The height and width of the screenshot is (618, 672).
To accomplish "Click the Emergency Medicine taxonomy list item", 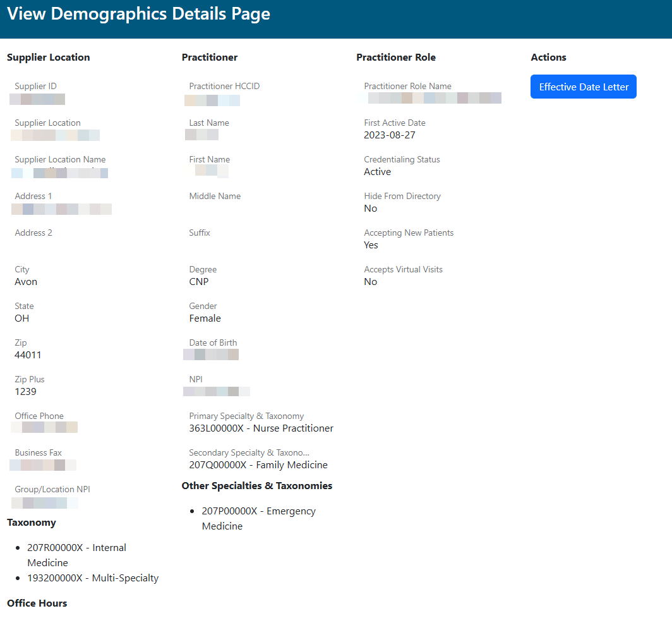I will pyautogui.click(x=258, y=518).
